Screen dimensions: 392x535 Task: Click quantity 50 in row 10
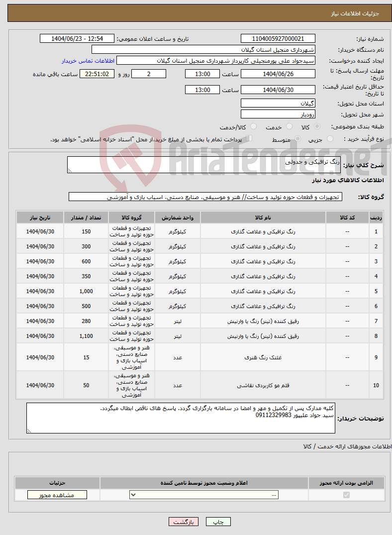86,385
